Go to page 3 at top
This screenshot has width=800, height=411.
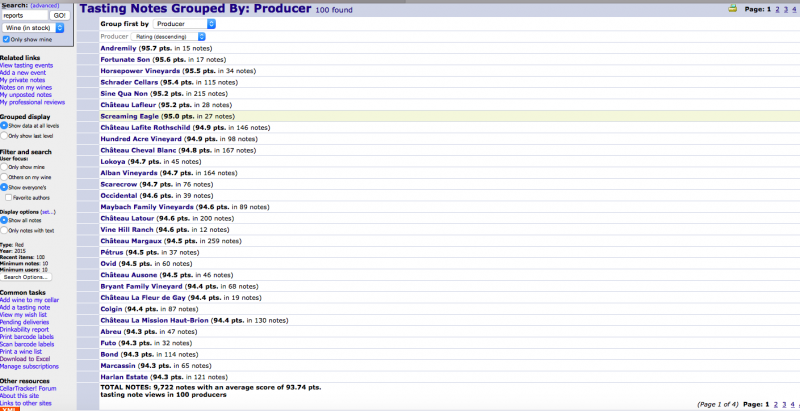[786, 9]
